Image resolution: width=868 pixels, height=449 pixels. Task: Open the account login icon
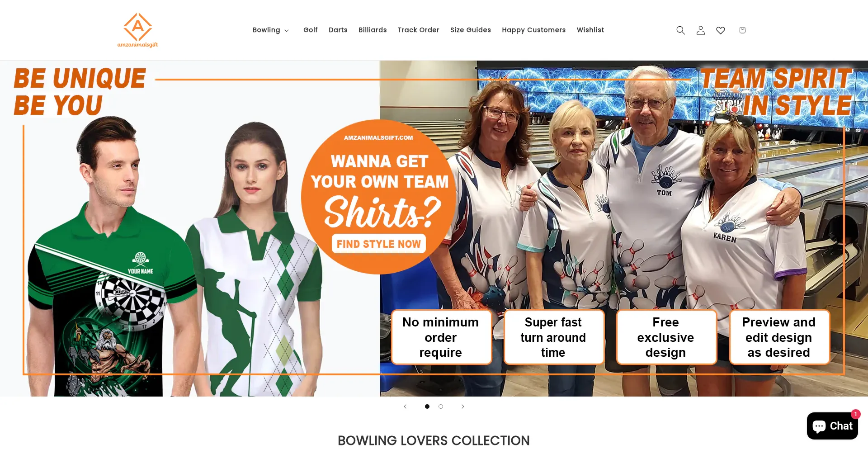[x=701, y=30]
